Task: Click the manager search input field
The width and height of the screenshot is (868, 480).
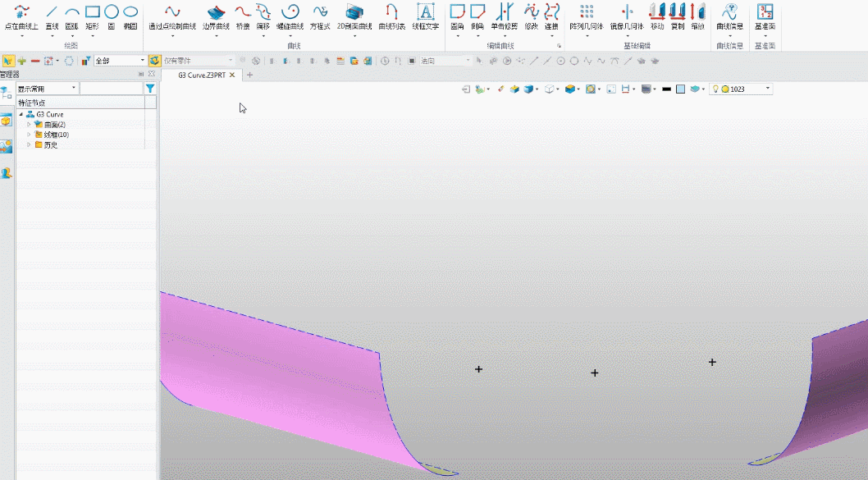Action: 111,89
